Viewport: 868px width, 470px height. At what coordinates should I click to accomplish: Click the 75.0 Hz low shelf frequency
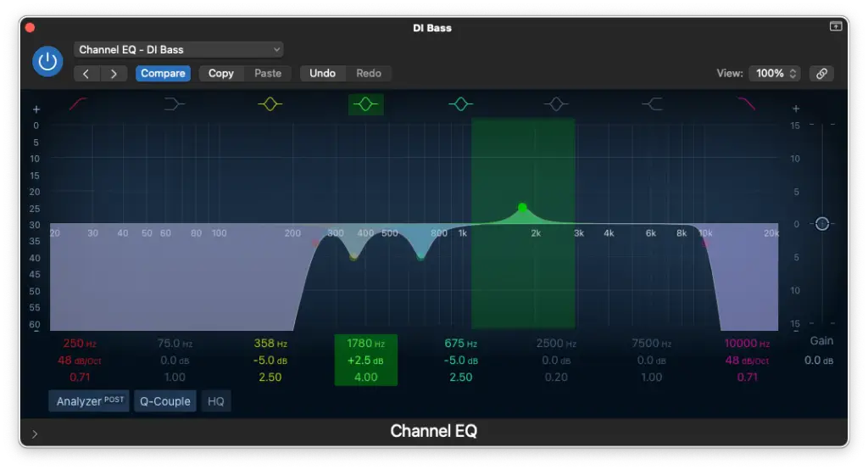[x=175, y=344]
